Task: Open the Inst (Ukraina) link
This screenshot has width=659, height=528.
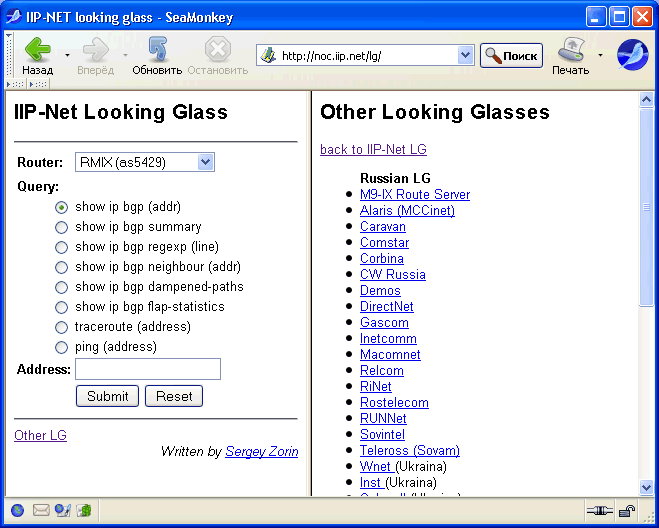Action: click(372, 482)
